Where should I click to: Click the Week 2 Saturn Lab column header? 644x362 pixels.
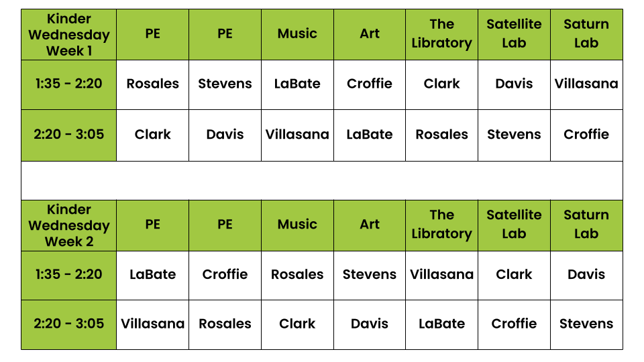coord(586,225)
